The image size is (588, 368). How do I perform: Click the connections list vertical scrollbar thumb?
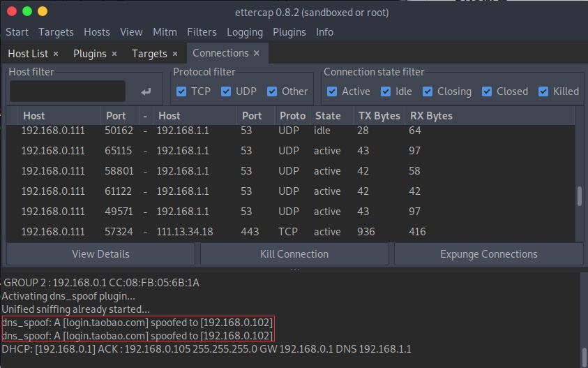580,196
